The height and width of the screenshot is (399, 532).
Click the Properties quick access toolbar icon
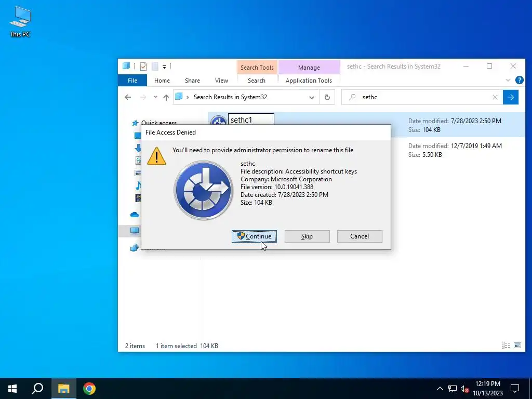coord(143,66)
